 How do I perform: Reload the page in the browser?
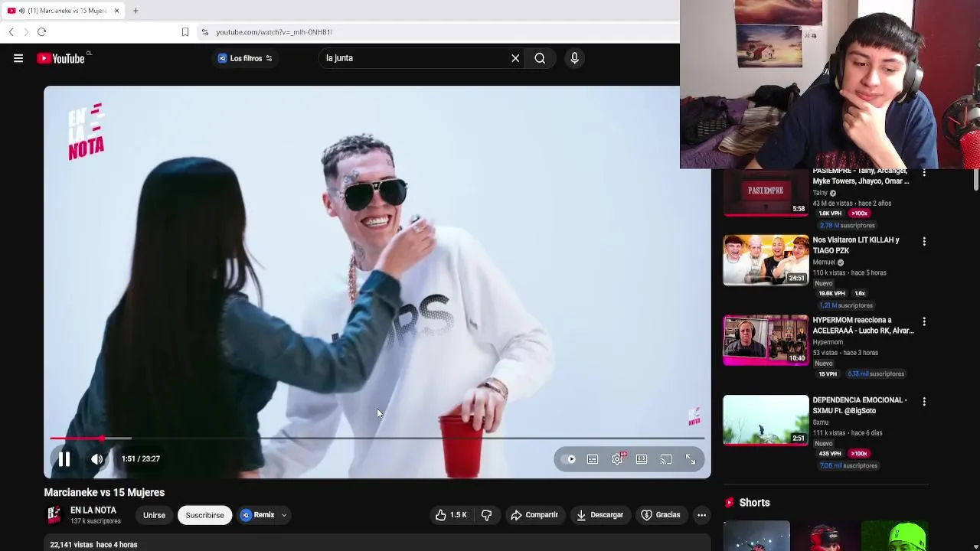(42, 32)
